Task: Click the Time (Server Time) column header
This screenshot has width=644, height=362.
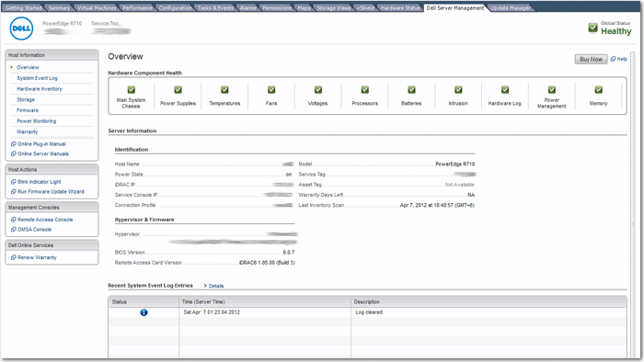Action: [265, 301]
